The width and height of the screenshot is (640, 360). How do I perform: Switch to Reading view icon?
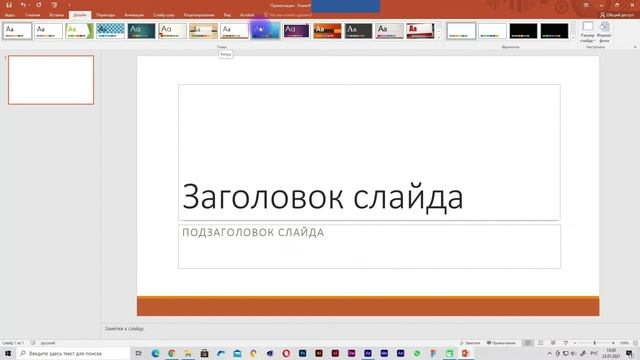pyautogui.click(x=553, y=343)
